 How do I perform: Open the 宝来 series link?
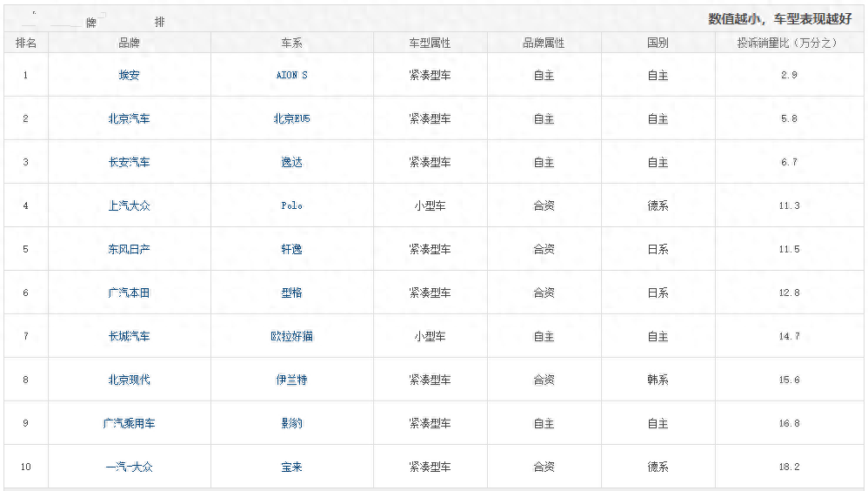(291, 467)
